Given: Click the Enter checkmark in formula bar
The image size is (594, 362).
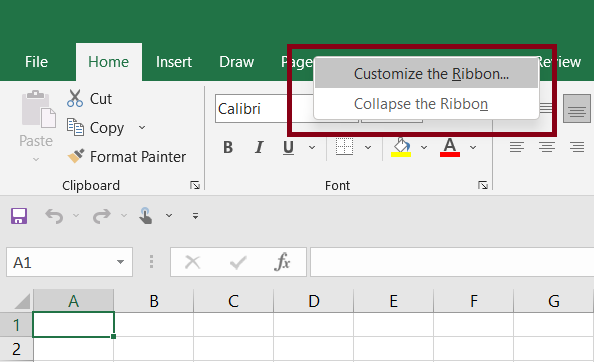Looking at the screenshot, I should tap(238, 262).
